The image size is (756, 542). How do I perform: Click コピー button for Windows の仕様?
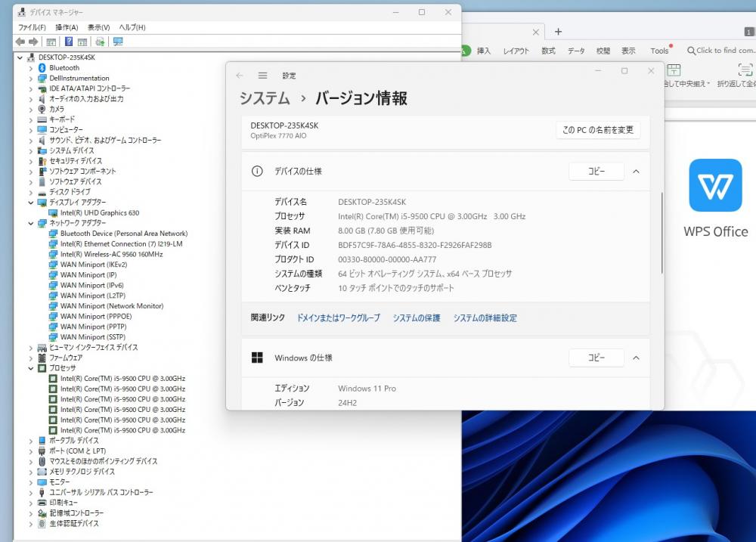click(x=596, y=358)
